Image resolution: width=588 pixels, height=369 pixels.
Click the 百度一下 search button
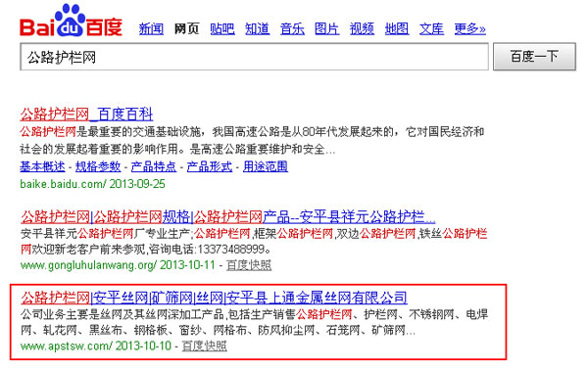coord(534,57)
